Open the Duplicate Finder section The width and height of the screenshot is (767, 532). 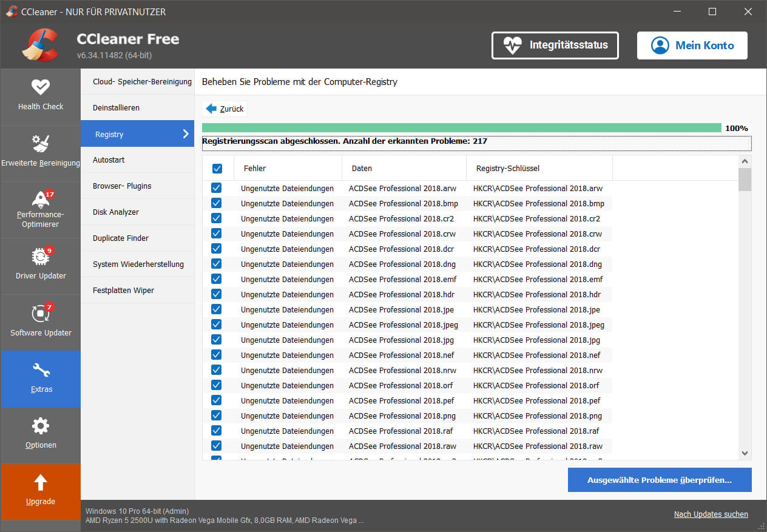pos(120,238)
